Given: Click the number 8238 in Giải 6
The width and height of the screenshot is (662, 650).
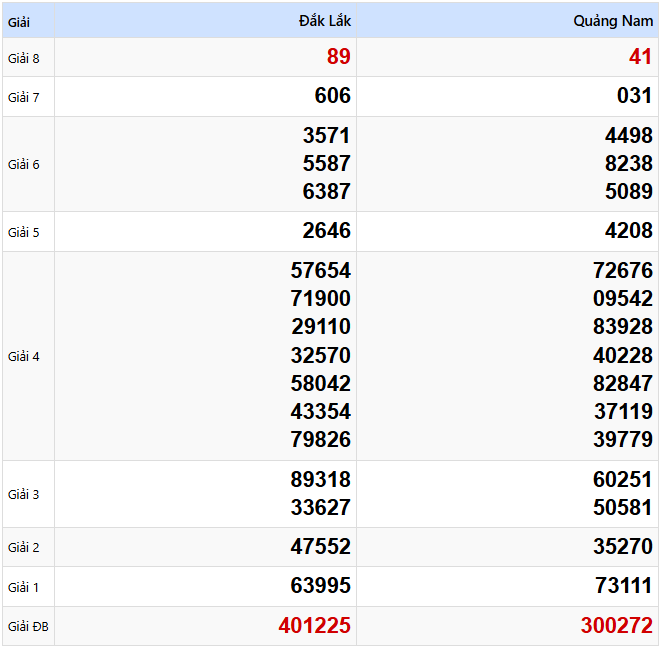Looking at the screenshot, I should (628, 163).
